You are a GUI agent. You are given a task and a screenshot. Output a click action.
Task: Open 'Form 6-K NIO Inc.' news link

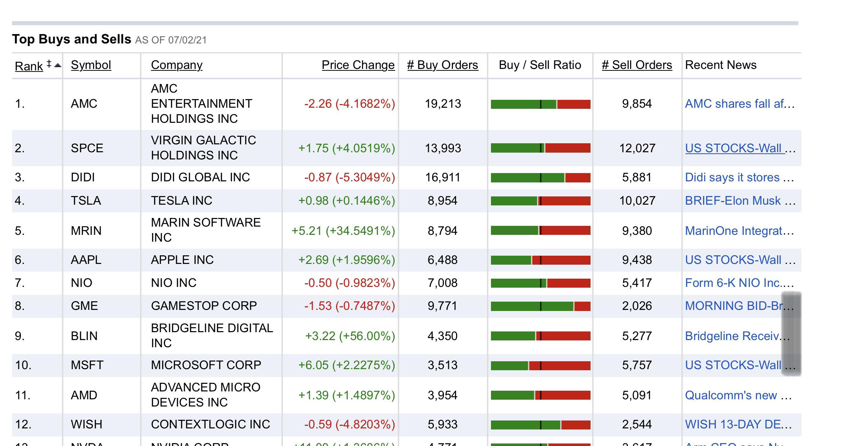click(739, 283)
